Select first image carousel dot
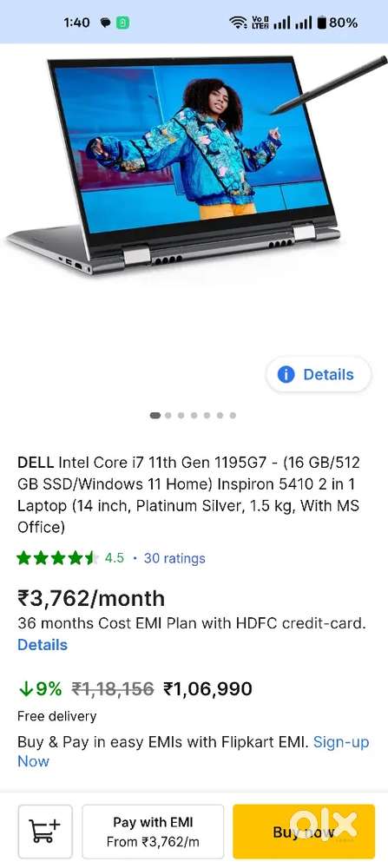Screen dimensions: 388x868 155,415
